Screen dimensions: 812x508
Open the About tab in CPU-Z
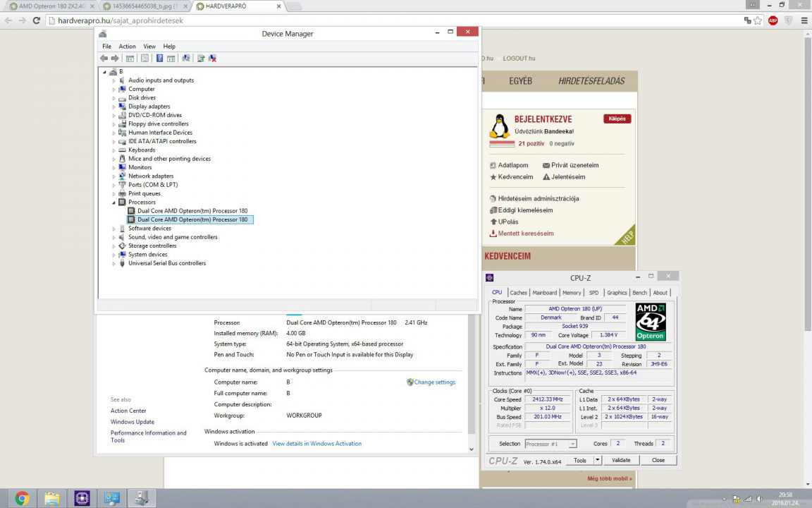[x=660, y=293]
